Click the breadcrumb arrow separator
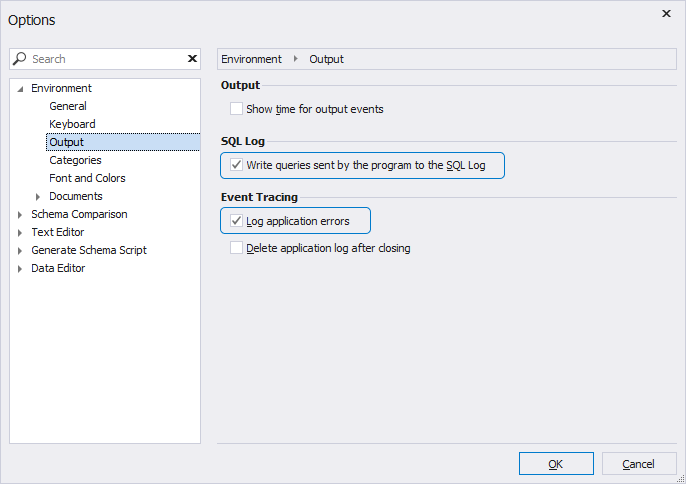Viewport: 686px width, 484px height. [x=296, y=59]
